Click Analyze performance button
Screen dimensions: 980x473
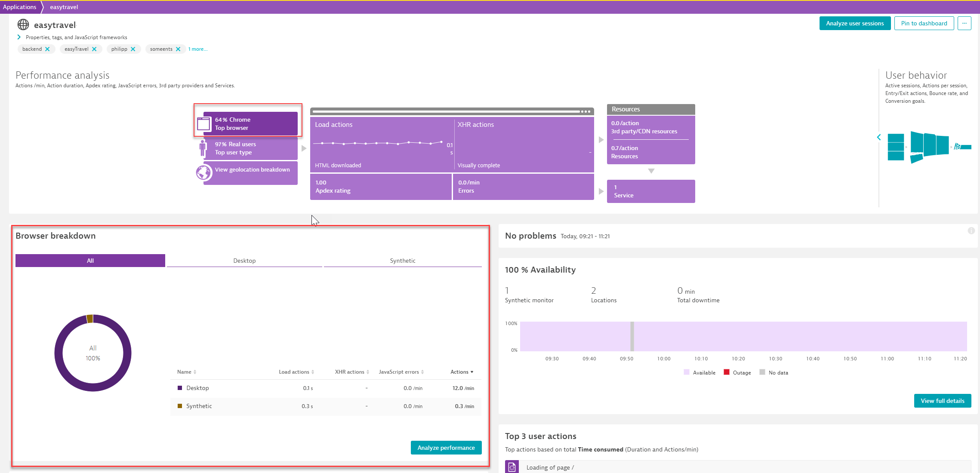tap(446, 448)
